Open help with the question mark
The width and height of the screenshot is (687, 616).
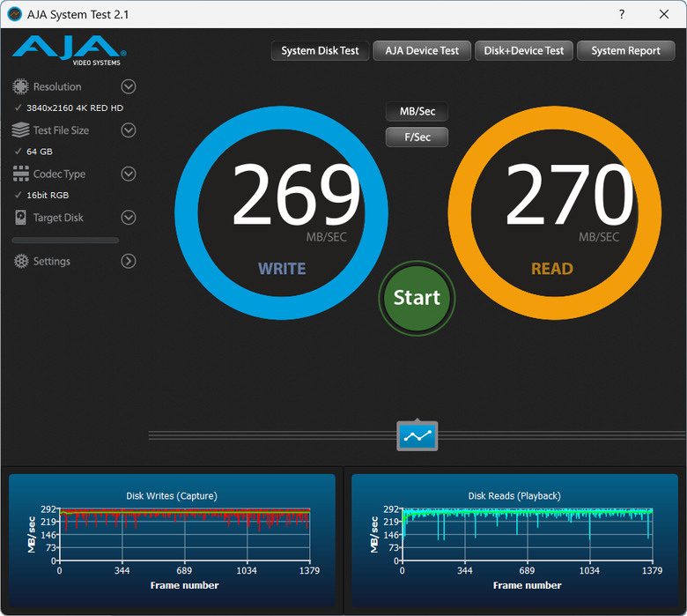click(x=621, y=14)
